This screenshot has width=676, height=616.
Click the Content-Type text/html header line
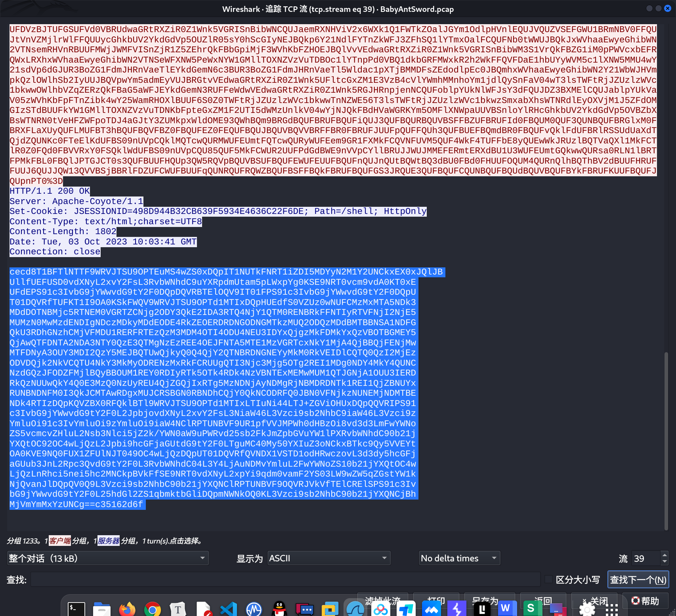pyautogui.click(x=106, y=221)
